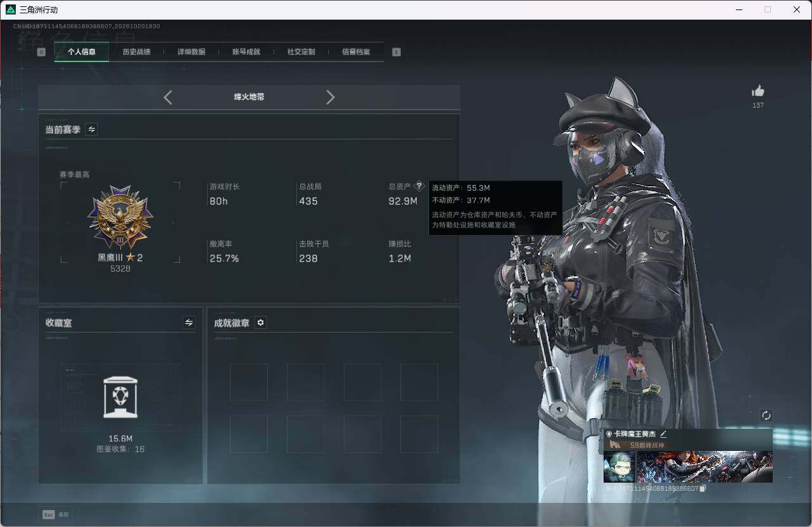Viewport: 812px width, 527px height.
Task: Click the 15.6M collection room value
Action: pyautogui.click(x=120, y=438)
